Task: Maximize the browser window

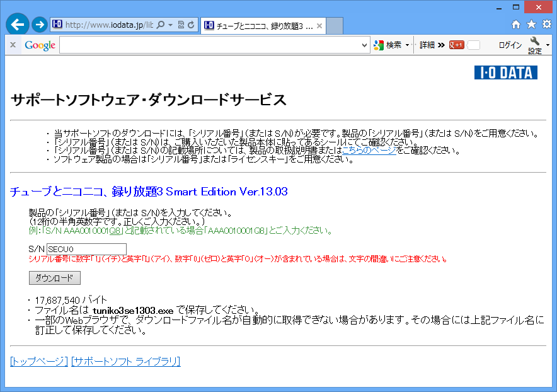Action: point(516,8)
